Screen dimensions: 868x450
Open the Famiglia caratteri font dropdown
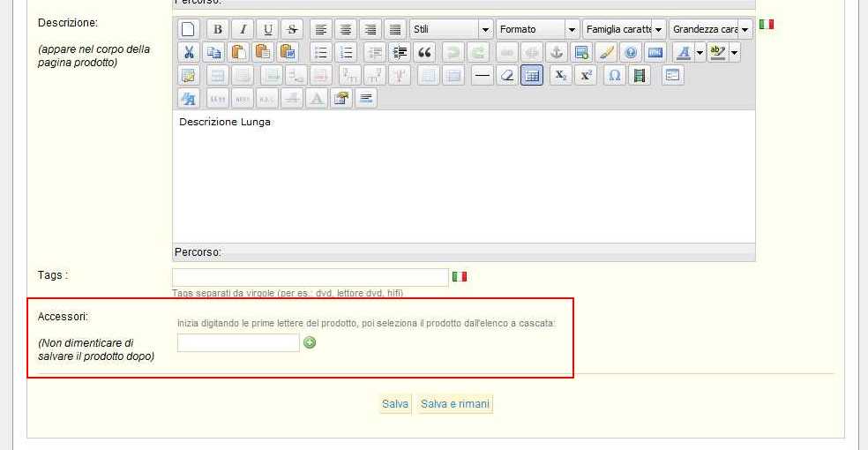point(624,29)
